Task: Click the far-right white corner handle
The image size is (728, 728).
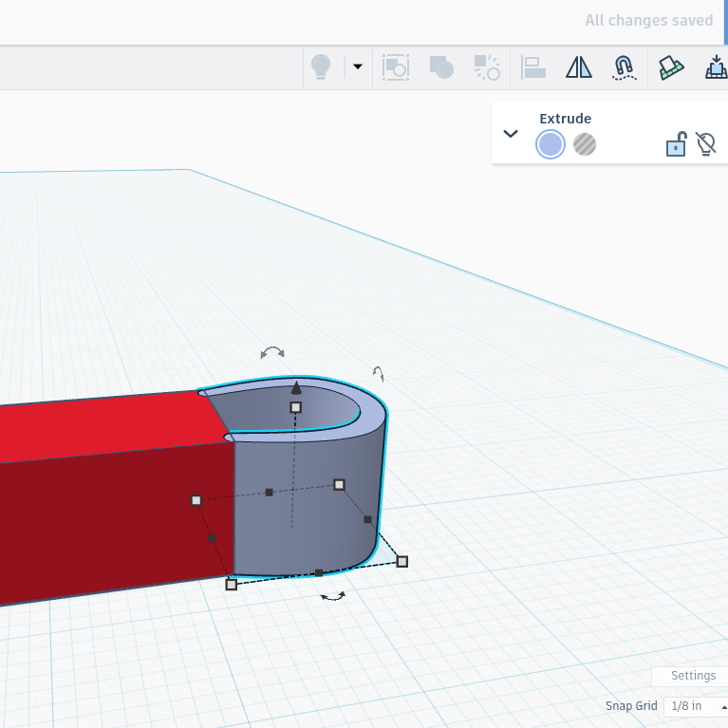Action: 402,562
